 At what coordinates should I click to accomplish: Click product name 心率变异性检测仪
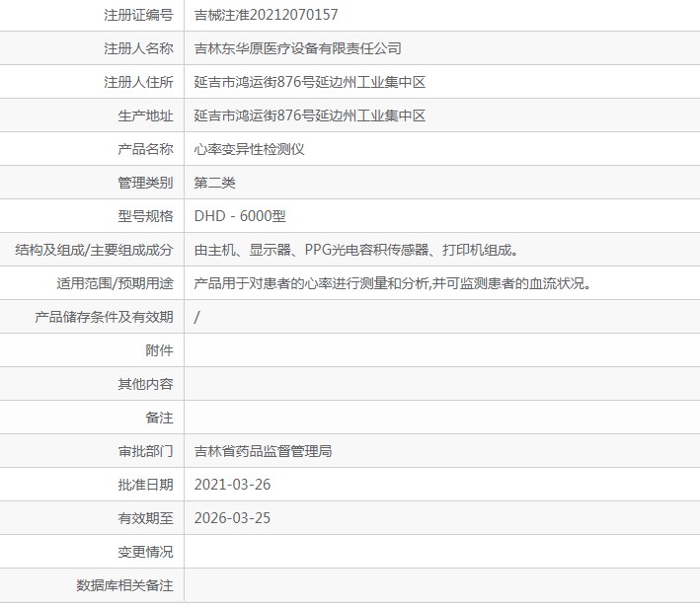tap(249, 149)
